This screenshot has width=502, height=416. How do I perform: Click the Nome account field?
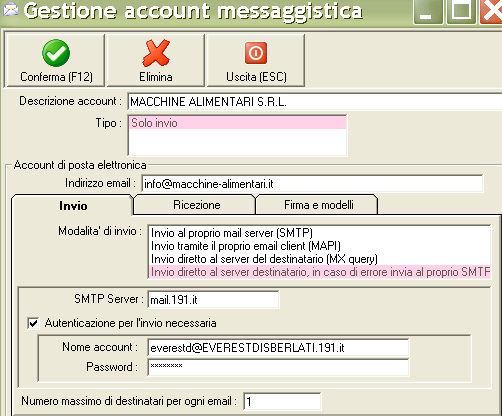[278, 348]
